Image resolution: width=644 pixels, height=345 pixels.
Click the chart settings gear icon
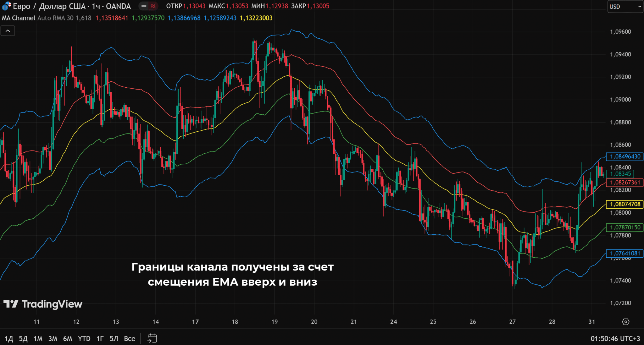tap(625, 322)
